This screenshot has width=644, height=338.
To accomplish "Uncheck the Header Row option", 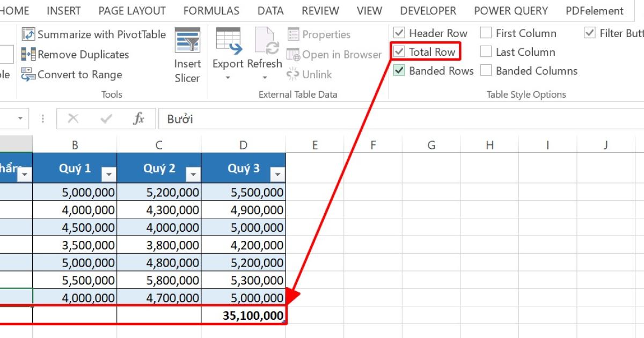I will [x=398, y=33].
